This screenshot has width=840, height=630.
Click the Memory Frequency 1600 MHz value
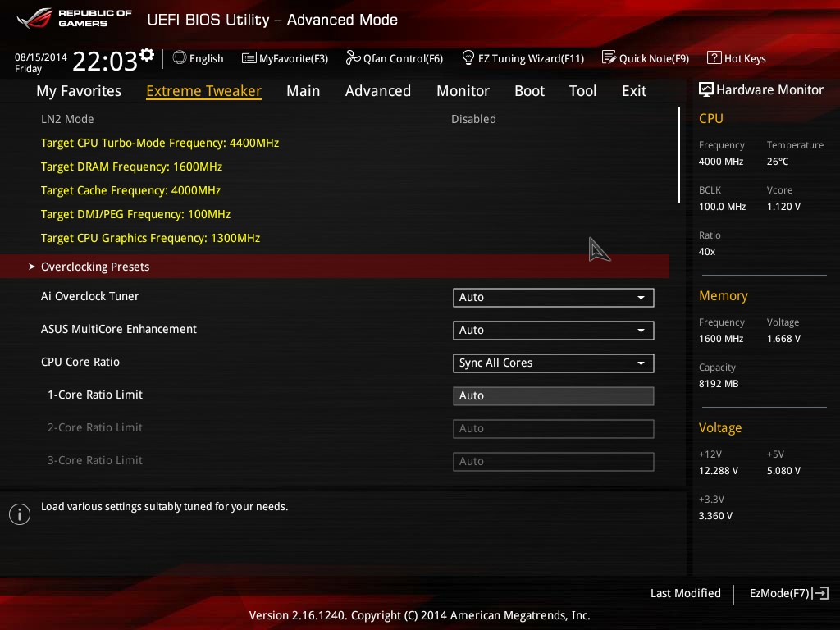[720, 339]
